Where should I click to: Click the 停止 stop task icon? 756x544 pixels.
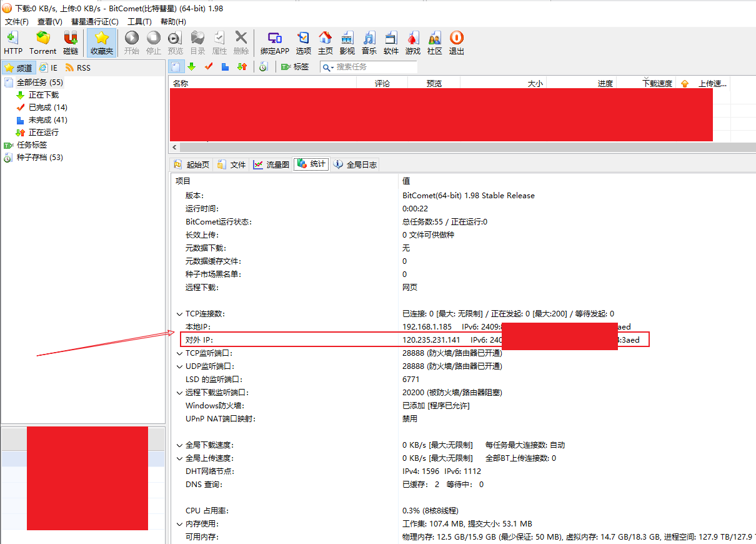pos(153,43)
